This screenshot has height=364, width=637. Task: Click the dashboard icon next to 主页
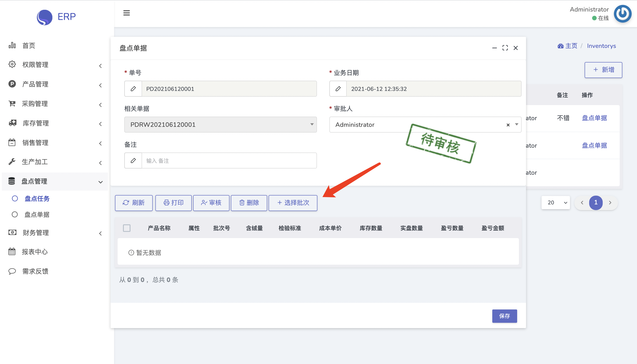(560, 46)
